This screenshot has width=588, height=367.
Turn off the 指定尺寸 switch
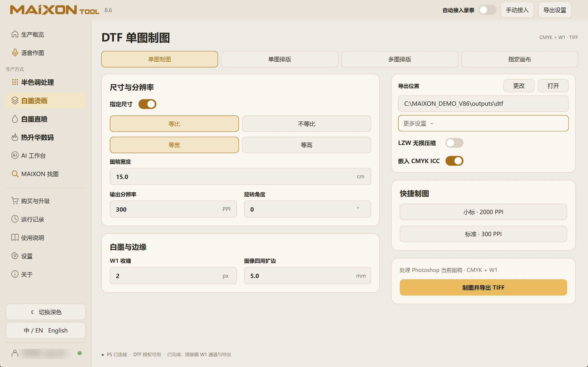147,104
